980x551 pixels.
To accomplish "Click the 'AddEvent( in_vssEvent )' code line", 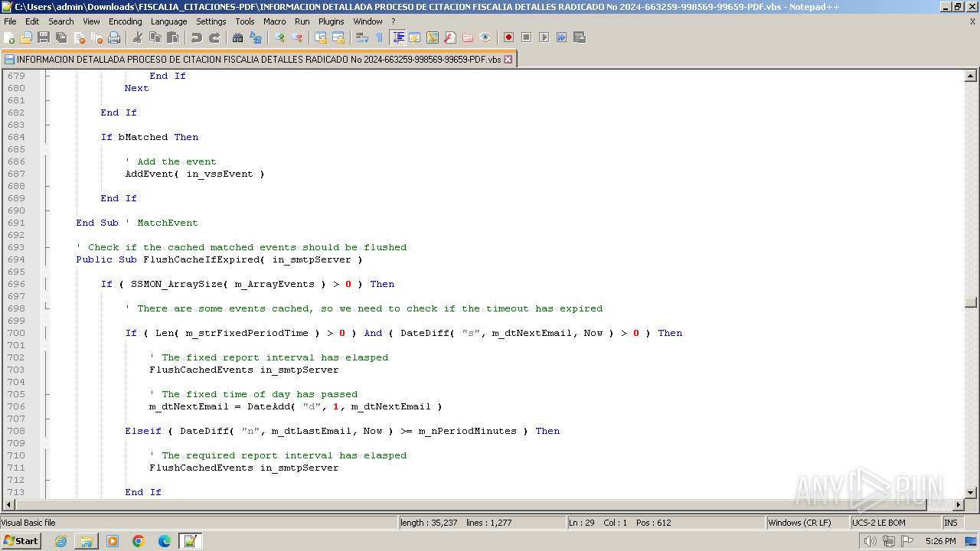I will [194, 174].
